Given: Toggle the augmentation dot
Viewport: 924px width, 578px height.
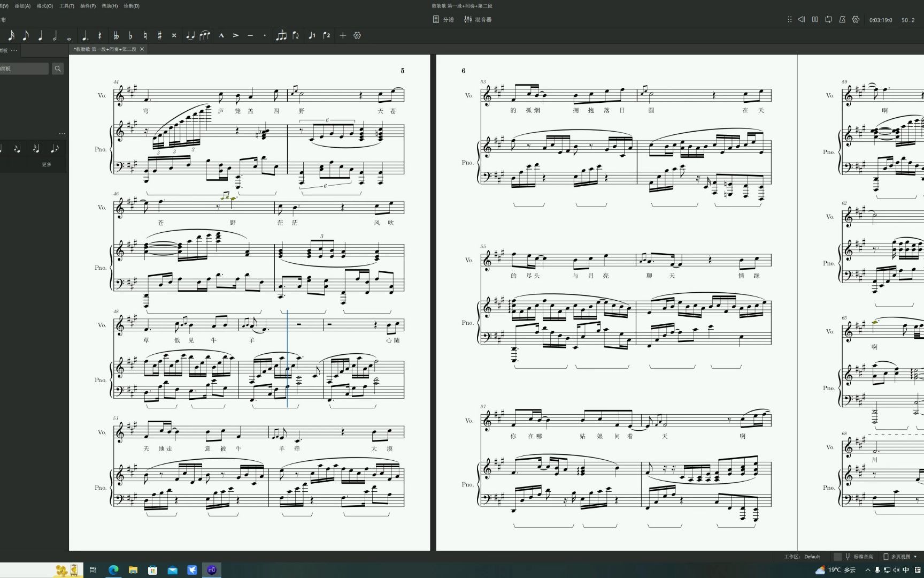Looking at the screenshot, I should click(85, 35).
